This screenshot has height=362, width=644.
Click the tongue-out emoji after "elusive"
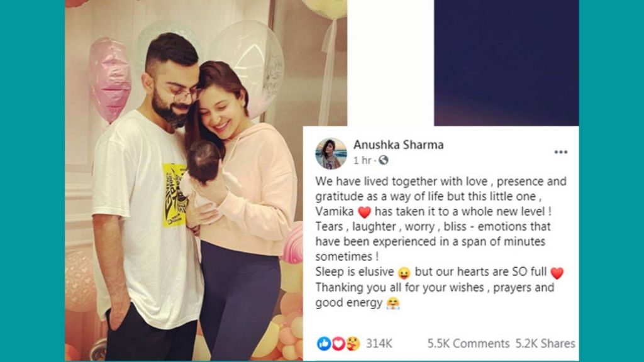point(404,273)
